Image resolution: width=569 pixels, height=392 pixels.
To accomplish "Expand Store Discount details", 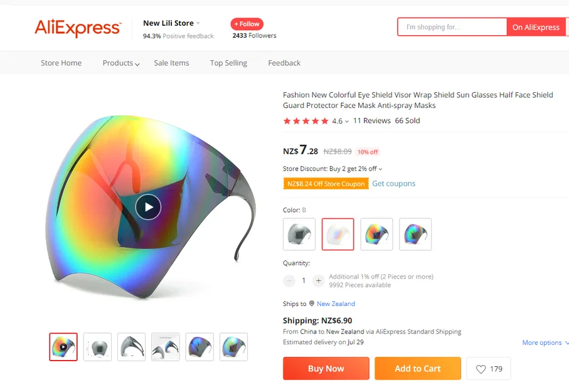I will point(381,169).
